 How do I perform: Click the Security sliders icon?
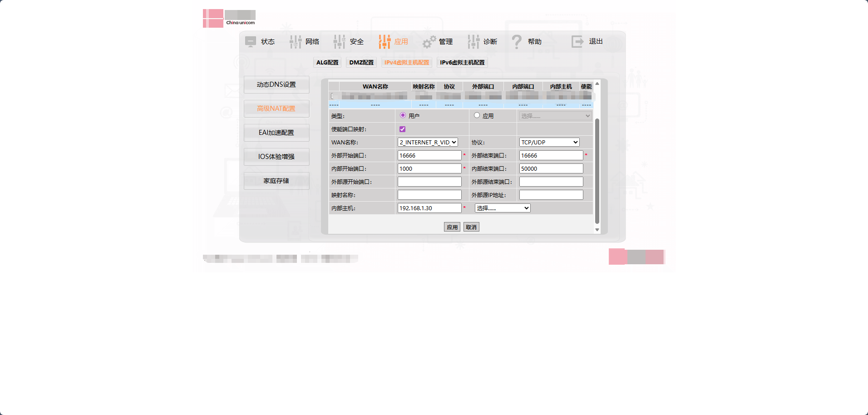pos(340,42)
